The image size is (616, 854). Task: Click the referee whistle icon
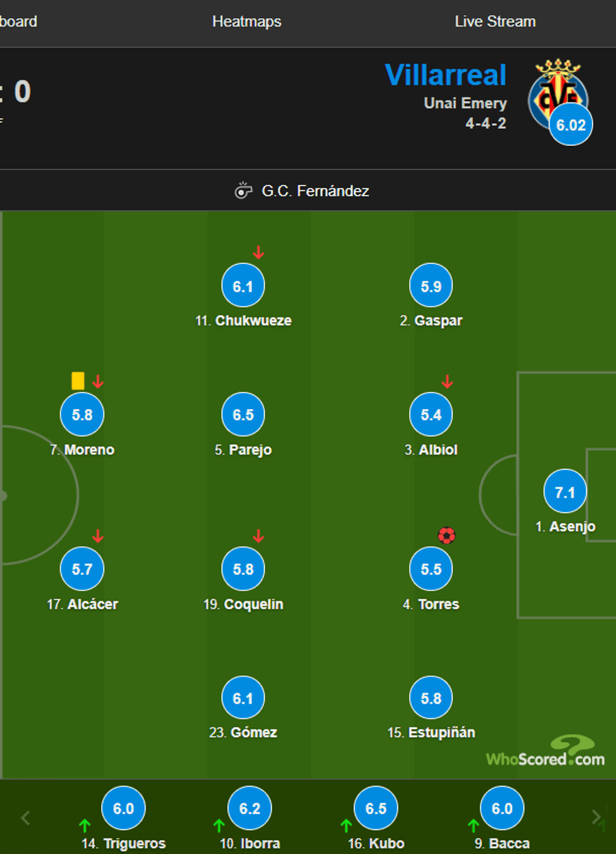coord(243,190)
